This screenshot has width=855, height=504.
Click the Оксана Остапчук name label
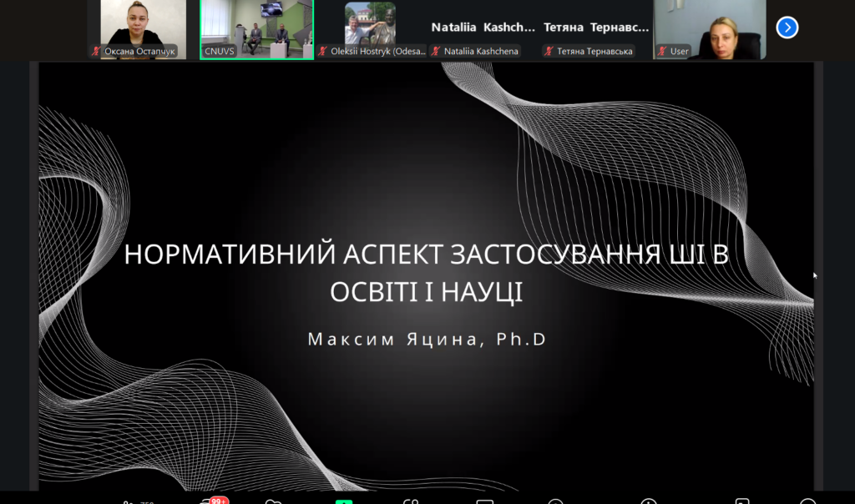[x=139, y=52]
